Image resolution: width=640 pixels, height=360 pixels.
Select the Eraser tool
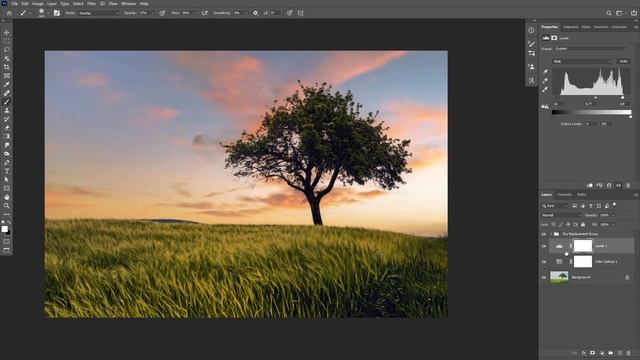7,128
